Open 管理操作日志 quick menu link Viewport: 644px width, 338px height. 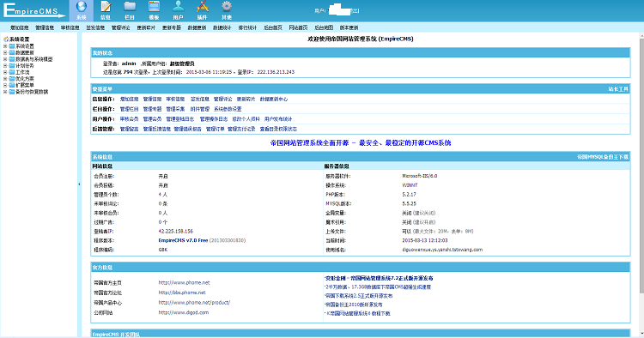[214, 119]
